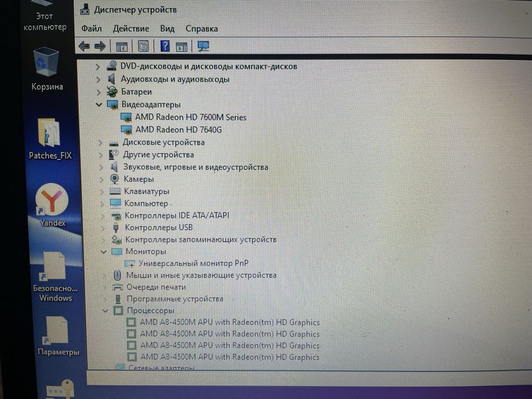
Task: Expand Звуковые, игровые и видеоустройства node
Action: point(101,168)
